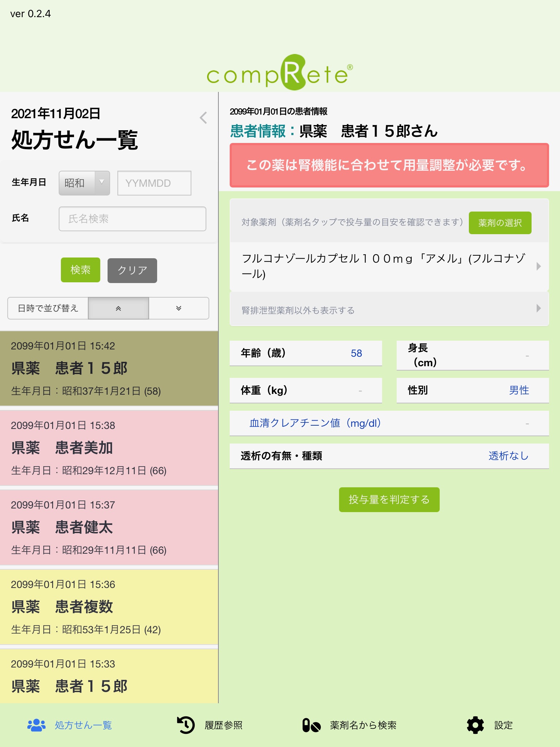Click the green 検索 button
Viewport: 560px width, 747px height.
tap(80, 270)
